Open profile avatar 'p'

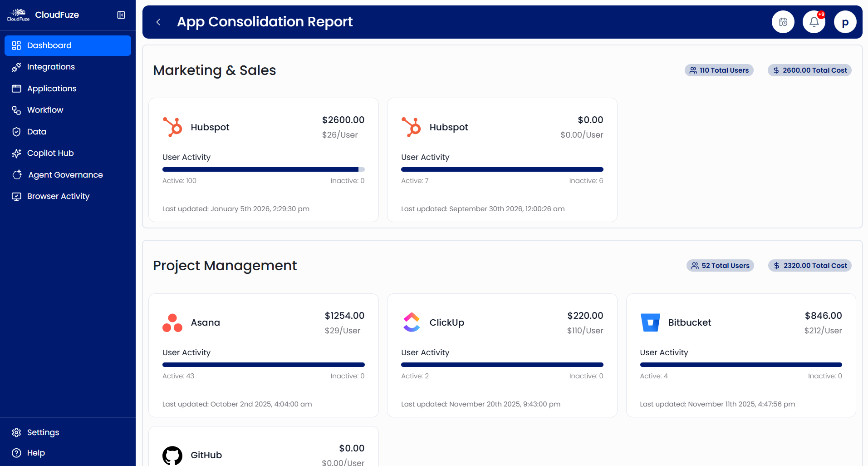pyautogui.click(x=845, y=22)
